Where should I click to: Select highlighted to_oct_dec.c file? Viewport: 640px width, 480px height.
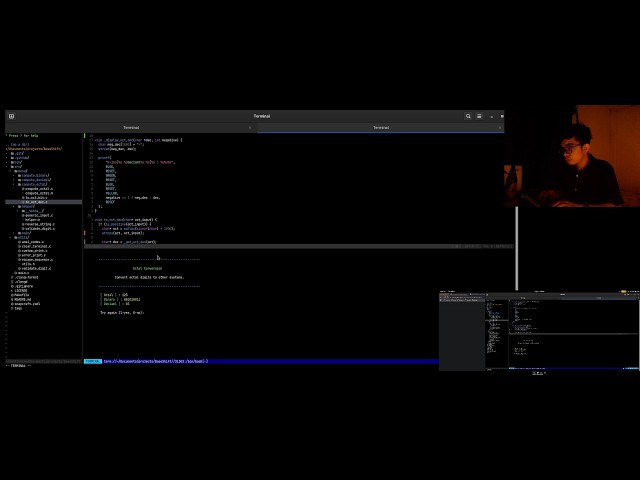43,202
